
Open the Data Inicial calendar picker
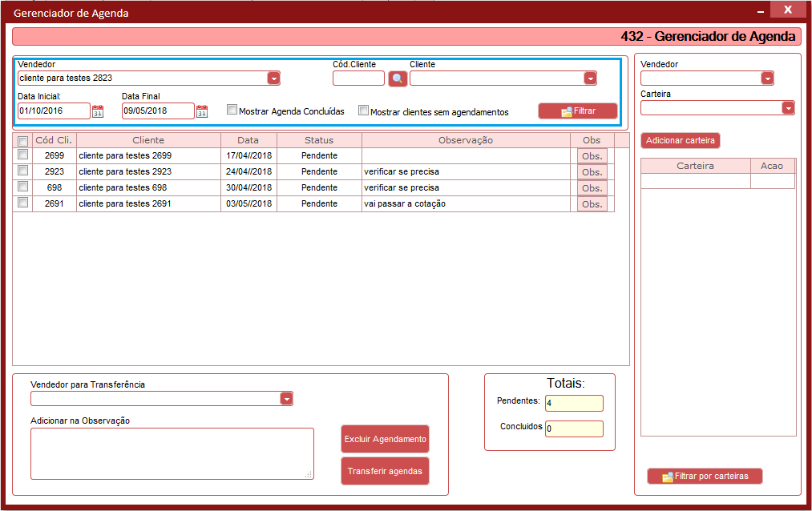point(98,111)
